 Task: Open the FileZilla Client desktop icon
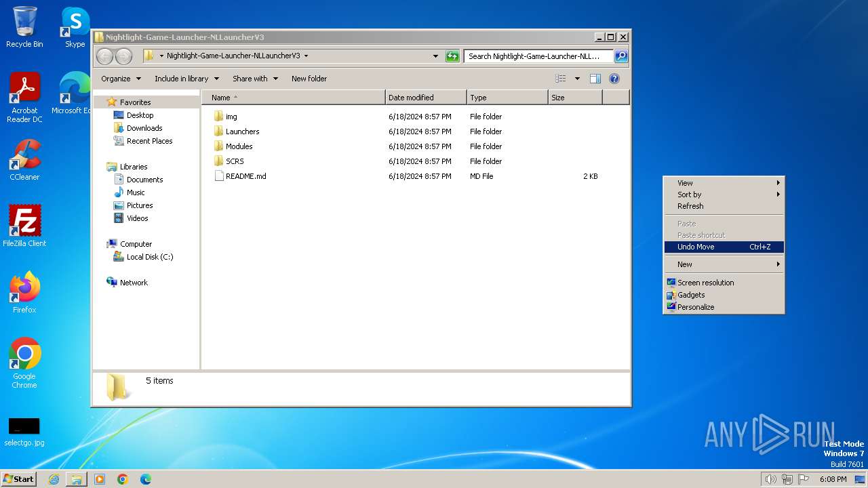pyautogui.click(x=24, y=226)
